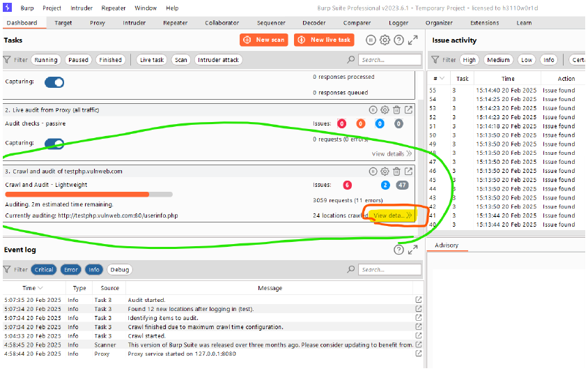Screen dimensions: 588x371
Task: Toggle the Debug event log filter
Action: tap(120, 270)
